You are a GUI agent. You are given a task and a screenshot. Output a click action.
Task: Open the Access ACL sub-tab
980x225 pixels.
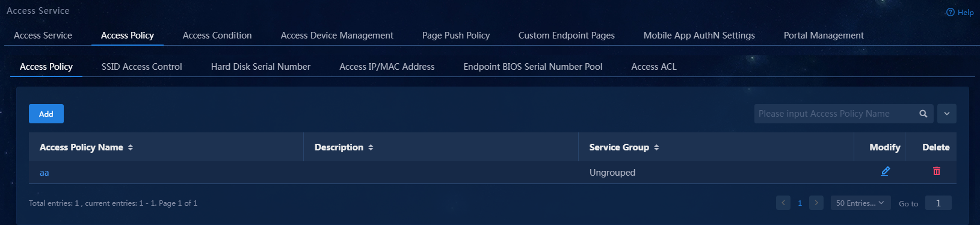pos(654,67)
